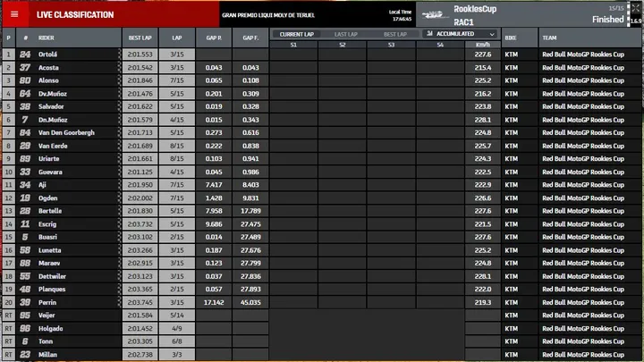Click Ortolá's top speed 227.6
644x362 pixels.
pos(483,55)
